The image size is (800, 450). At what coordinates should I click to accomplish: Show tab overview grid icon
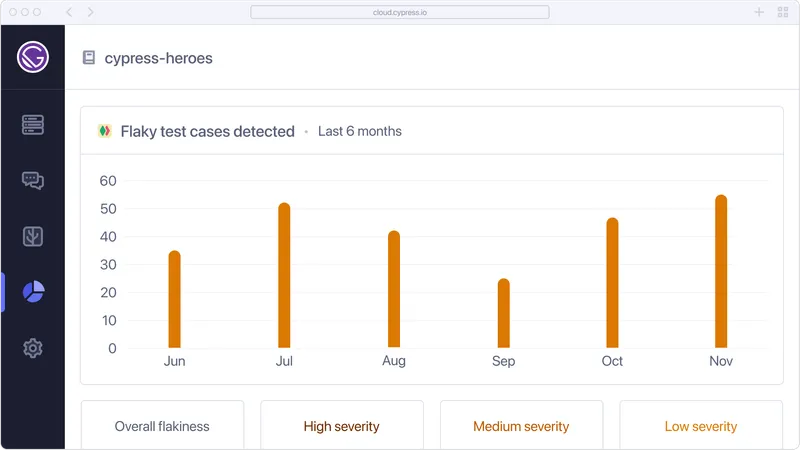783,12
